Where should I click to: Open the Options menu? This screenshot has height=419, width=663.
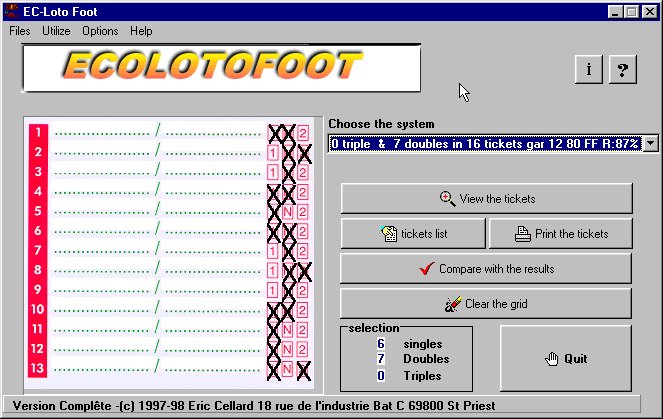tap(100, 31)
